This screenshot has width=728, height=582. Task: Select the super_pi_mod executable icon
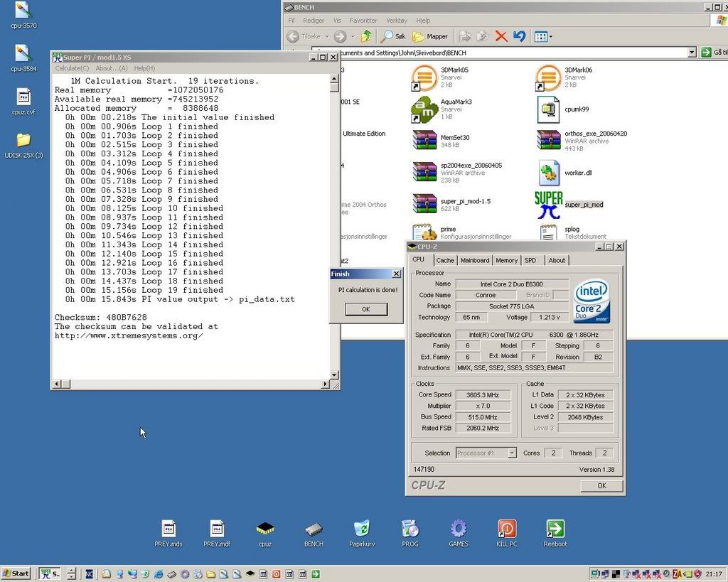click(548, 205)
